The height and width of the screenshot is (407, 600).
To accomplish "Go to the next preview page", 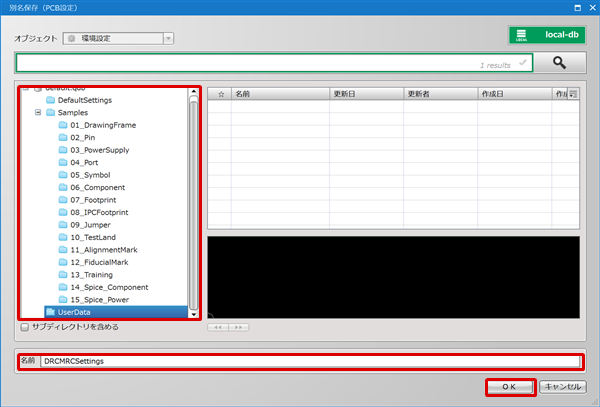I will click(x=238, y=327).
